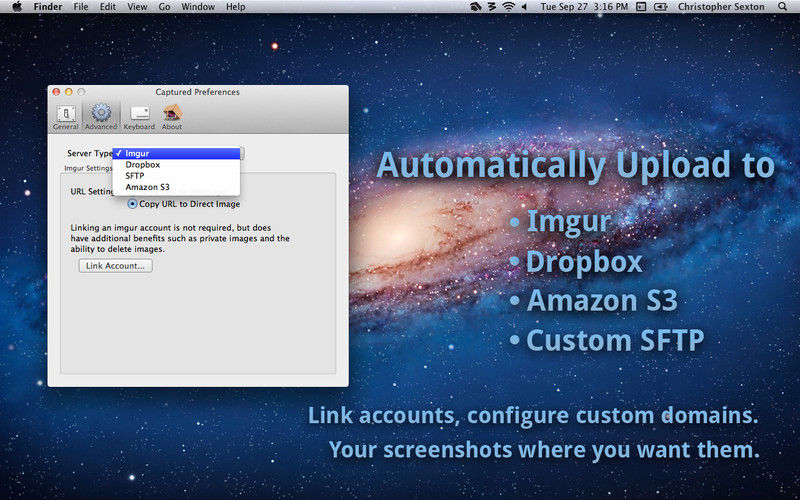Click the battery status icon

[x=661, y=7]
